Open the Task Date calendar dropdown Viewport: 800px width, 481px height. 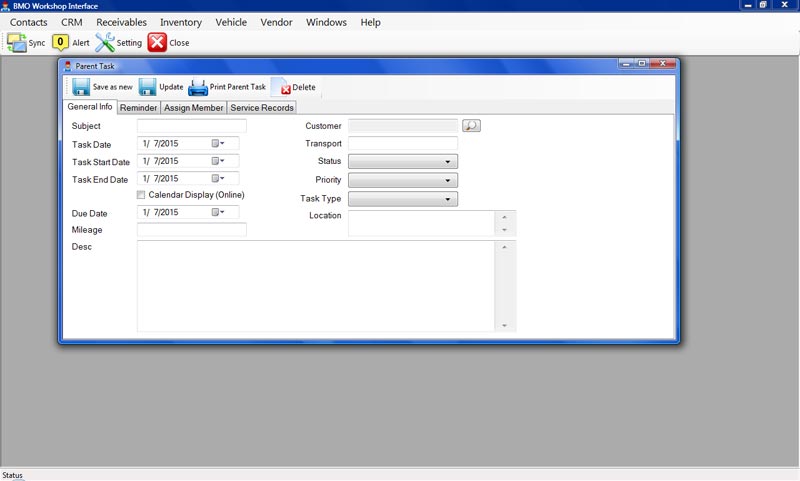[218, 143]
